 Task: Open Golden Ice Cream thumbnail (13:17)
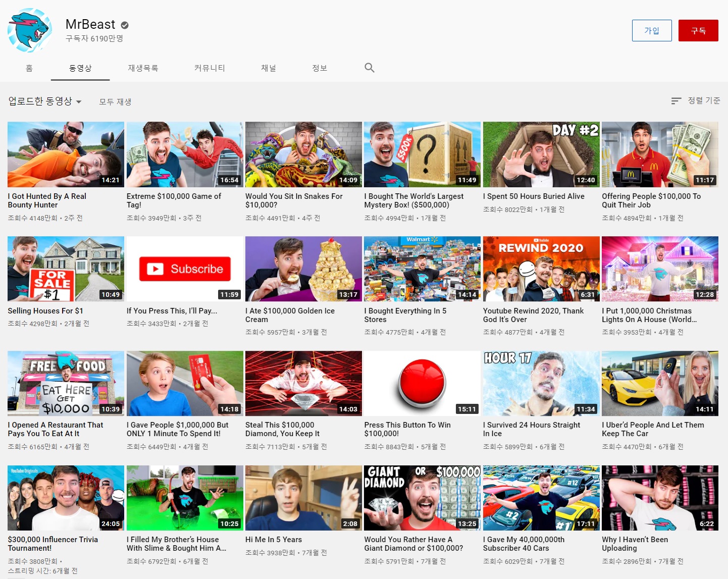click(303, 269)
